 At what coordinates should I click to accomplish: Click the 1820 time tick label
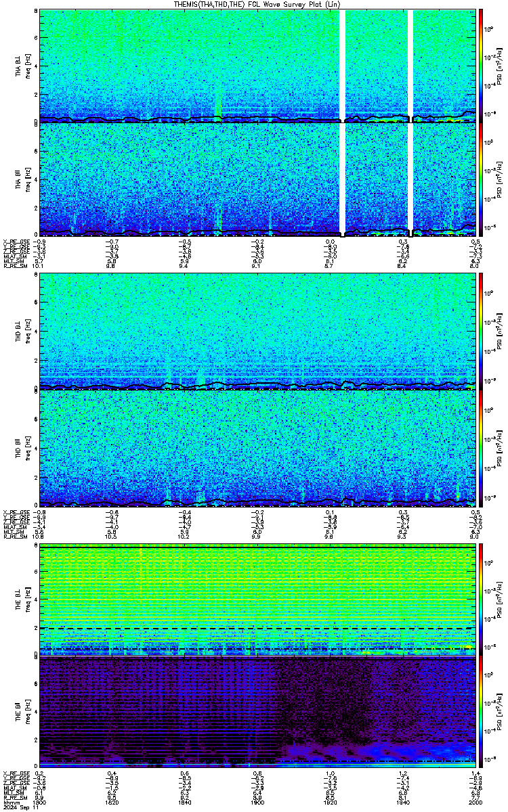coord(114,802)
